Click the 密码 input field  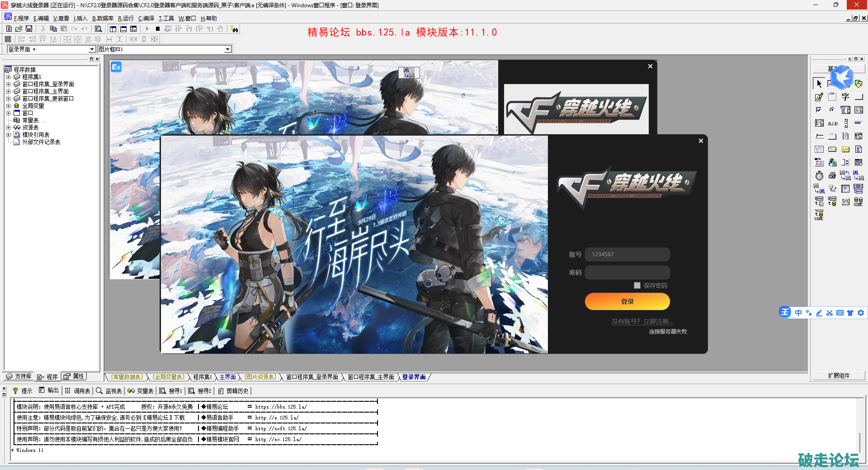627,273
